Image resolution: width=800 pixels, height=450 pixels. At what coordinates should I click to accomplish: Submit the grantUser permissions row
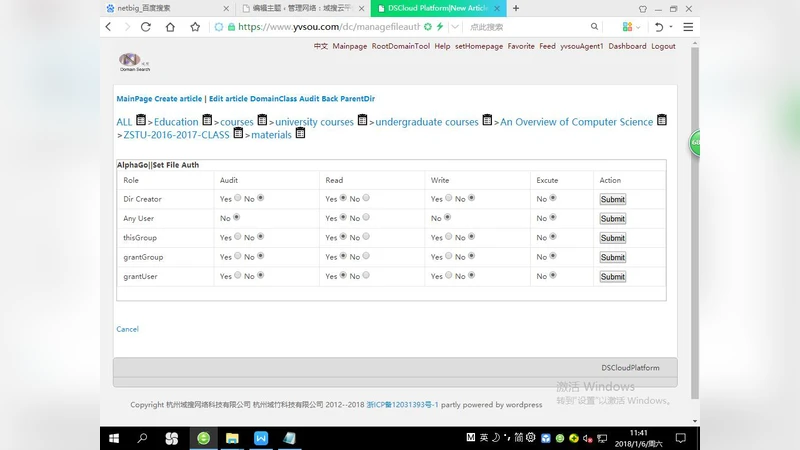(x=612, y=277)
